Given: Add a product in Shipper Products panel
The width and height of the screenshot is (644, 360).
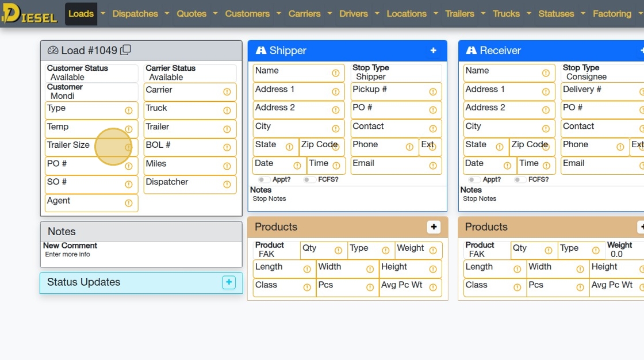Looking at the screenshot, I should [434, 227].
